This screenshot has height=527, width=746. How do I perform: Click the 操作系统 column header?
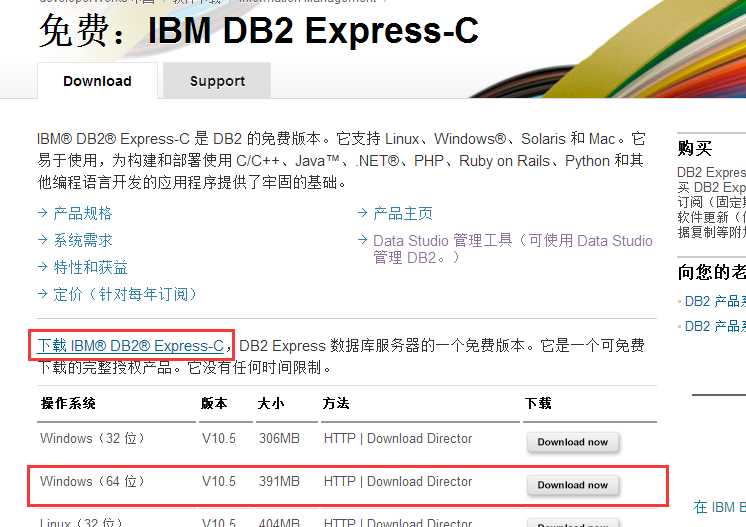(x=69, y=403)
